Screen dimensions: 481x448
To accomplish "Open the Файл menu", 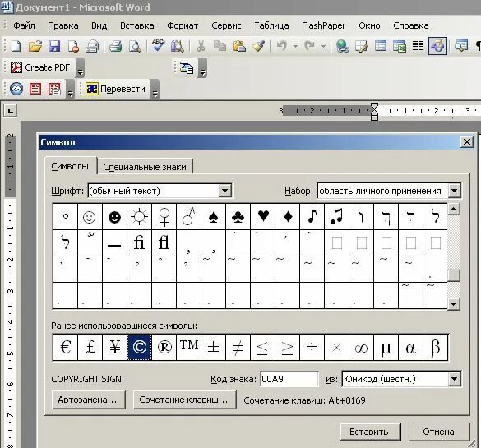I will 24,25.
